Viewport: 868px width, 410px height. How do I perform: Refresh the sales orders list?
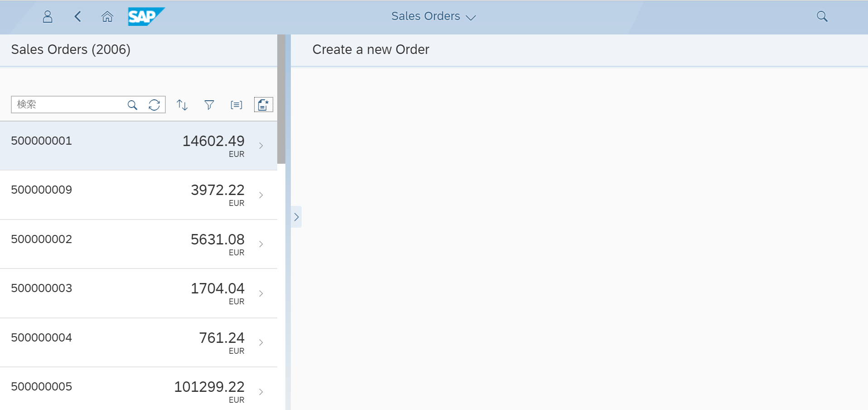(154, 105)
